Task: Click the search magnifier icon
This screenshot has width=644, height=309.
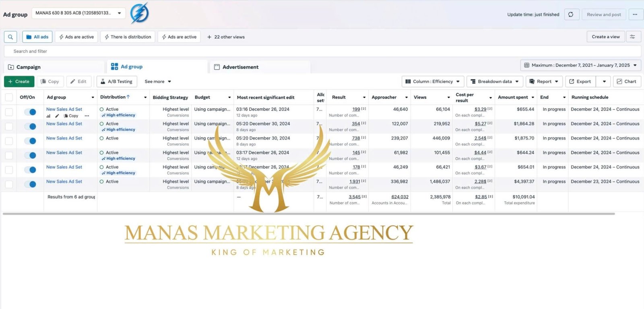Action: [x=10, y=37]
